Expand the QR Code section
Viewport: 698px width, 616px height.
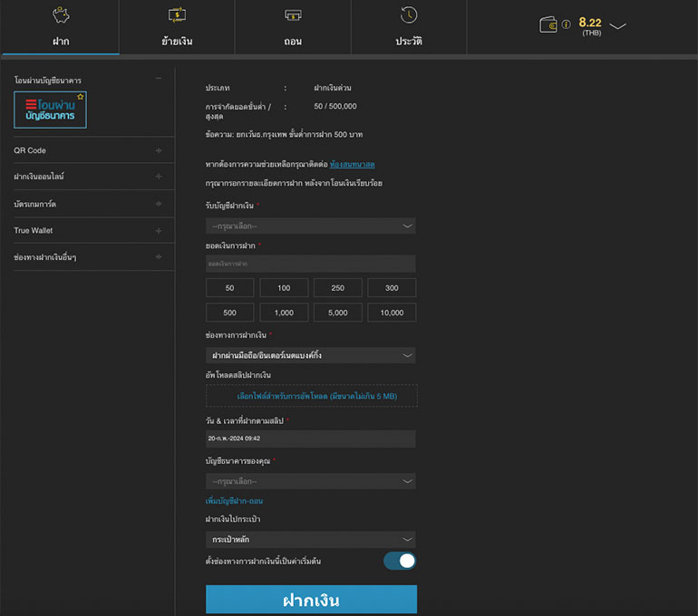(158, 150)
